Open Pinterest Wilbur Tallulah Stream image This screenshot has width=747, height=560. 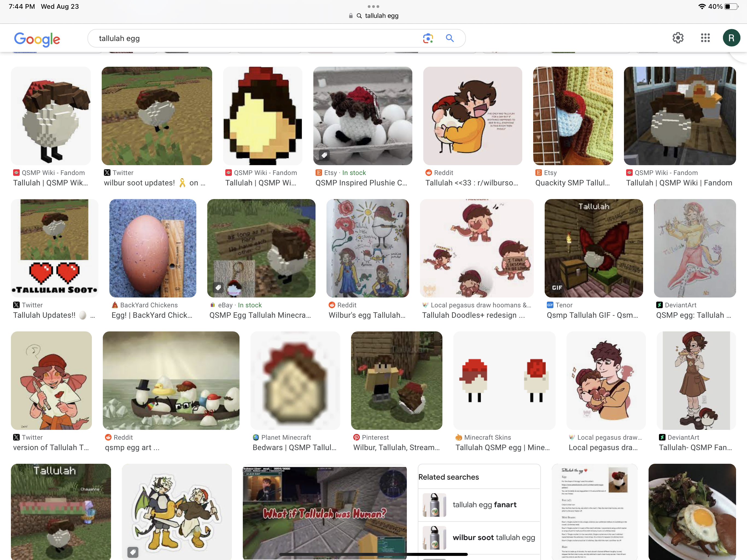click(396, 381)
